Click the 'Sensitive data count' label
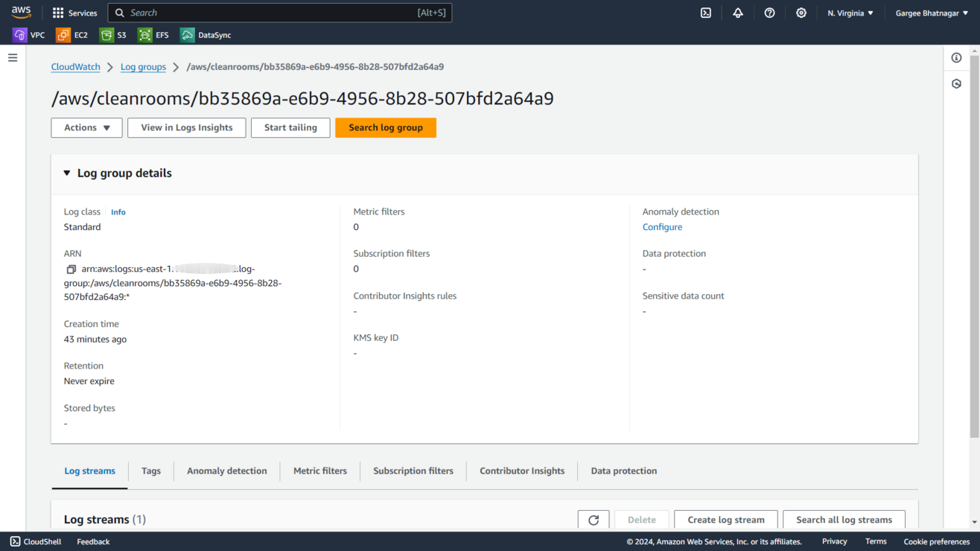Image resolution: width=980 pixels, height=551 pixels. pyautogui.click(x=683, y=296)
